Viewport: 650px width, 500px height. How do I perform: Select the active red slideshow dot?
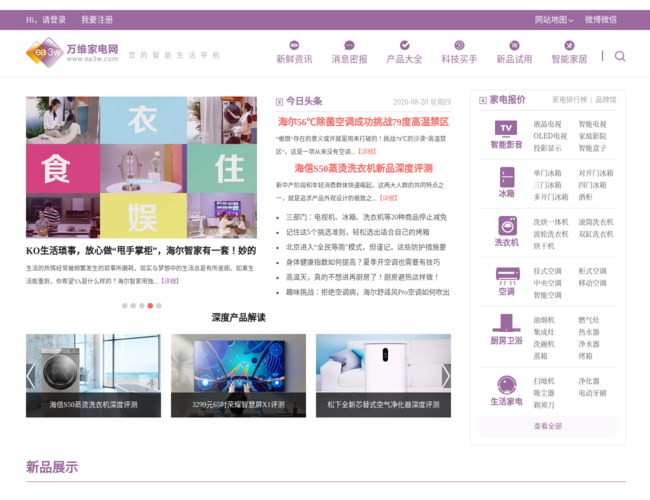pos(150,306)
